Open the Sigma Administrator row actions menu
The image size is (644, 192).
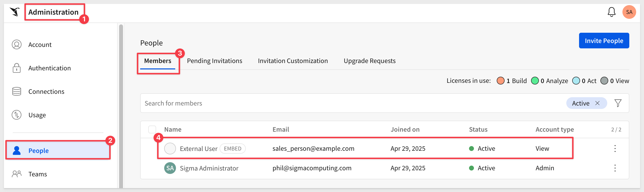pyautogui.click(x=615, y=168)
